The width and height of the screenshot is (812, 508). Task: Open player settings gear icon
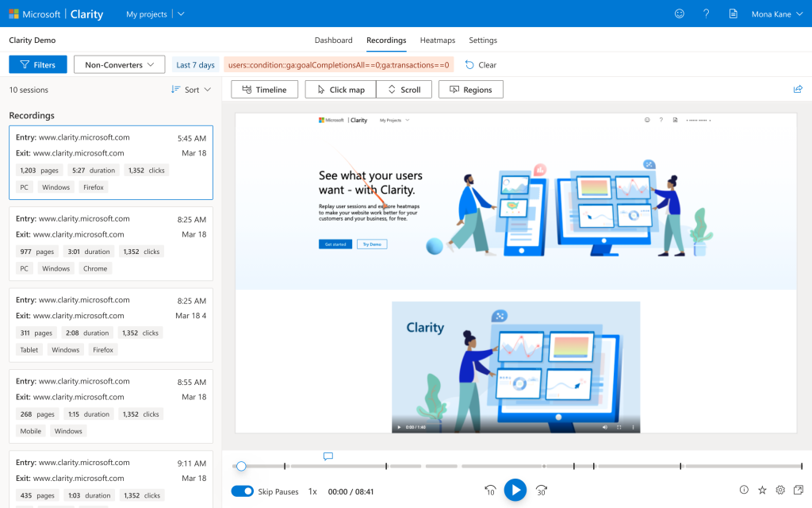[x=780, y=491]
